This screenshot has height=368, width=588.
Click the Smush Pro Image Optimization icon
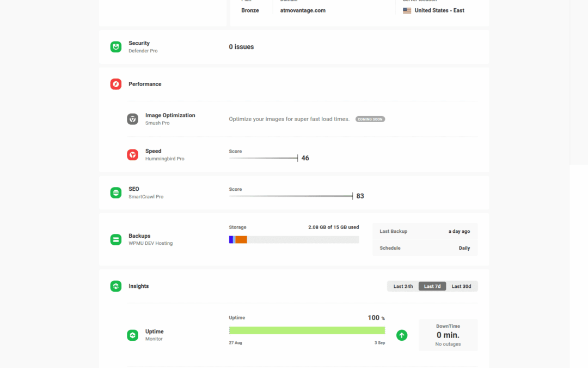click(132, 119)
